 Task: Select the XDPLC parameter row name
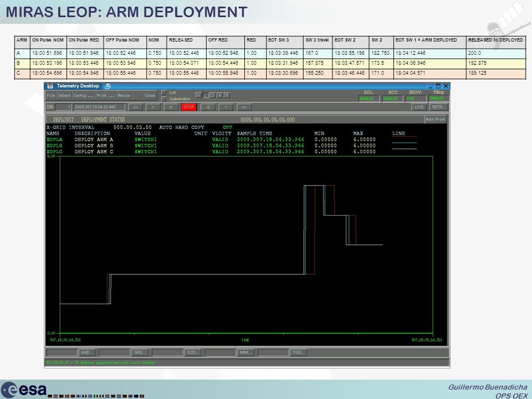tap(54, 152)
